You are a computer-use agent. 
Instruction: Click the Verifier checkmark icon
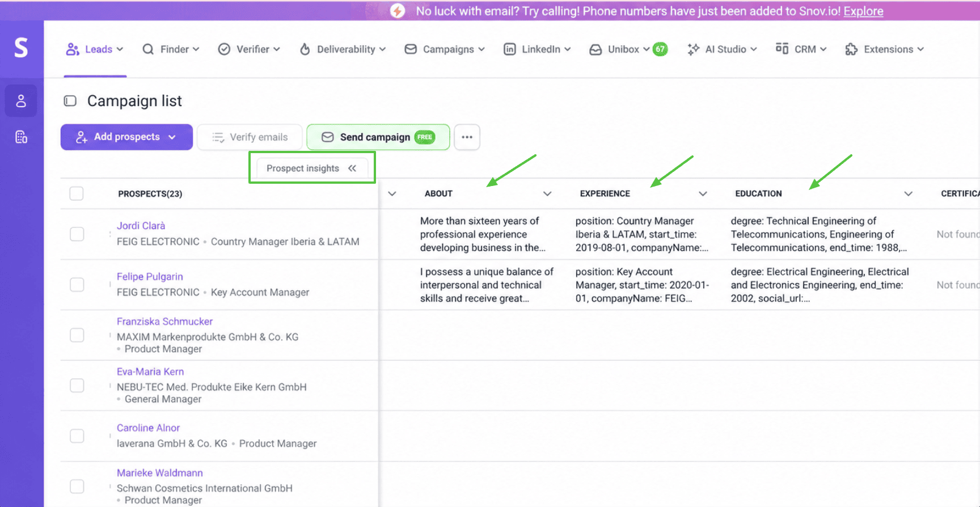(x=224, y=49)
